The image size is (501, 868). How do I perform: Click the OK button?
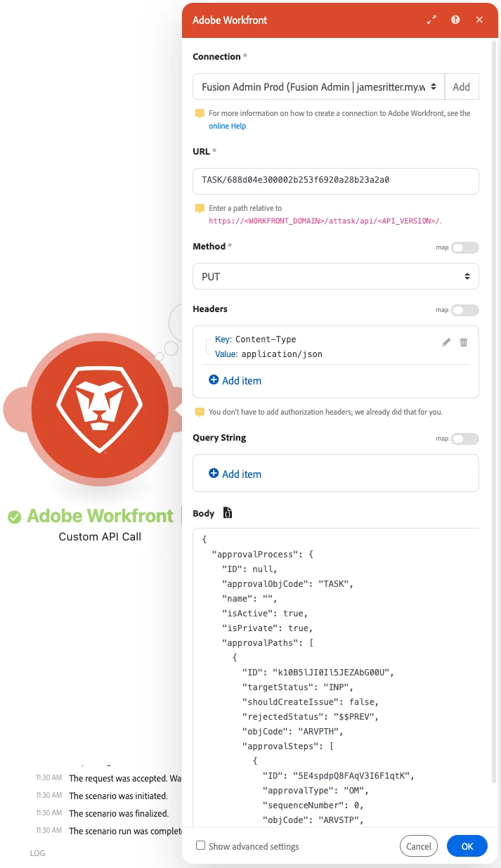pyautogui.click(x=467, y=846)
